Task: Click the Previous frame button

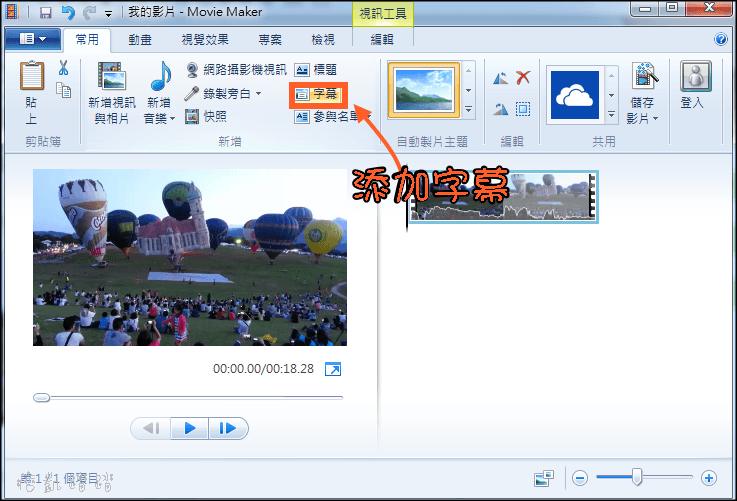Action: click(151, 428)
